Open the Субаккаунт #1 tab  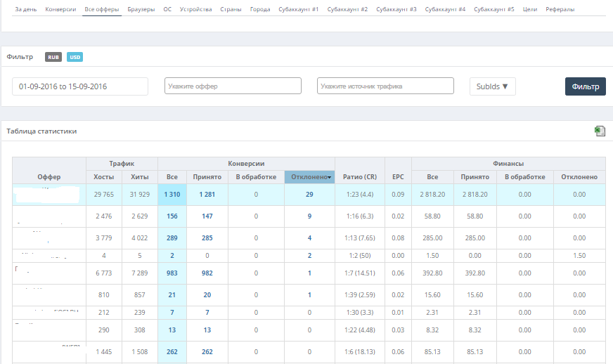pos(299,9)
